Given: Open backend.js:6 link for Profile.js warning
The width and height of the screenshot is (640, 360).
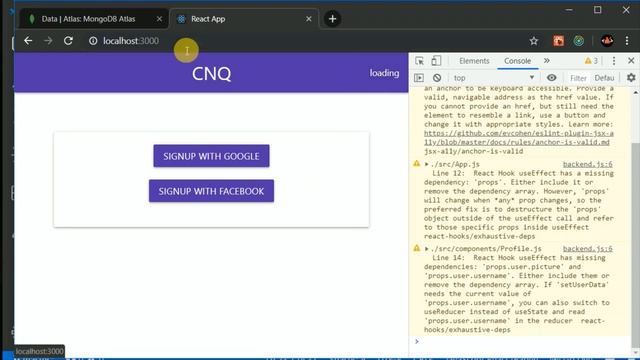Looking at the screenshot, I should point(588,249).
